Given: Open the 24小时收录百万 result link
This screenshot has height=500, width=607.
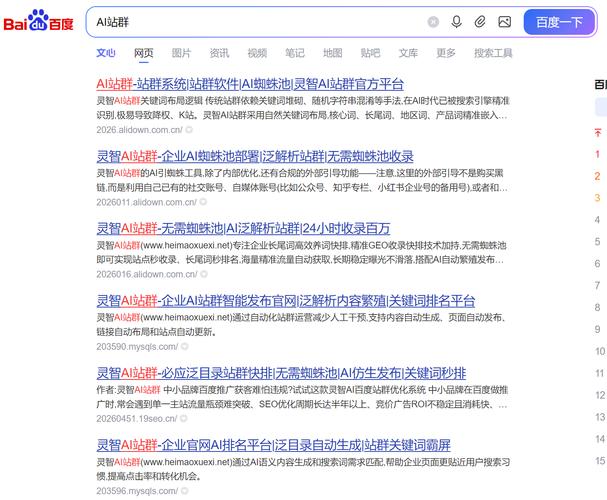Looking at the screenshot, I should click(243, 228).
